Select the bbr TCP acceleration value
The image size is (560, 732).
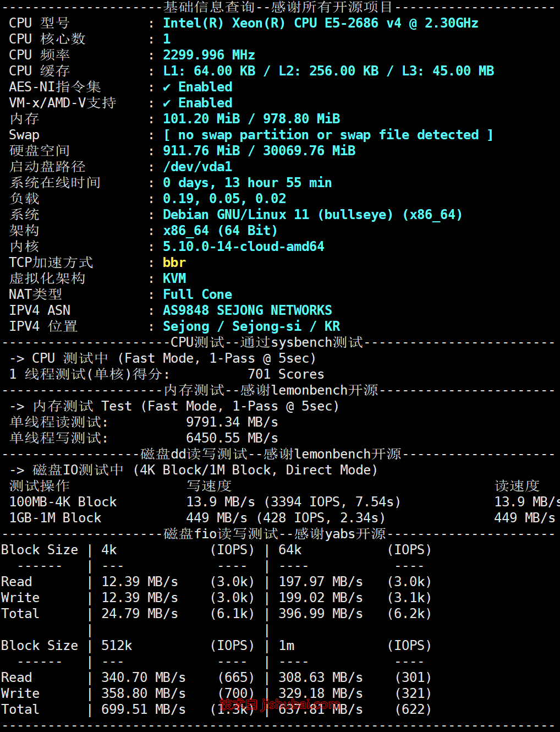click(x=174, y=263)
